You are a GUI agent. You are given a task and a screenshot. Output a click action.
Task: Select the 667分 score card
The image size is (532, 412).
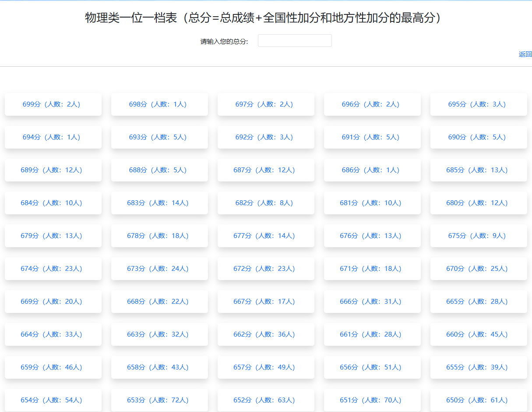(x=266, y=302)
